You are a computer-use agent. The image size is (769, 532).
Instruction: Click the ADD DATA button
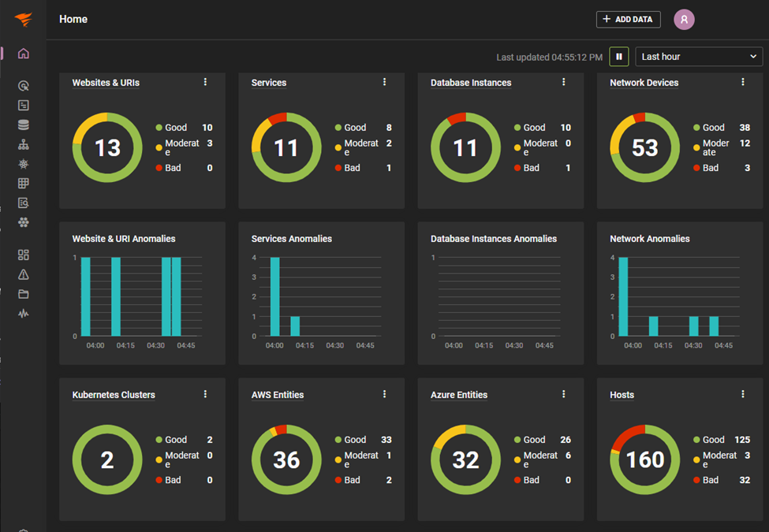pyautogui.click(x=629, y=20)
